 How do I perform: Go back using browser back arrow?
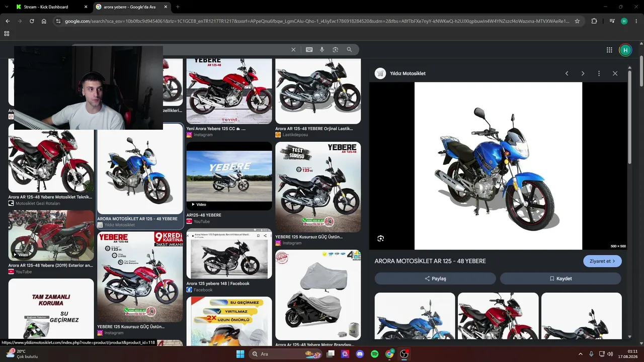click(8, 21)
